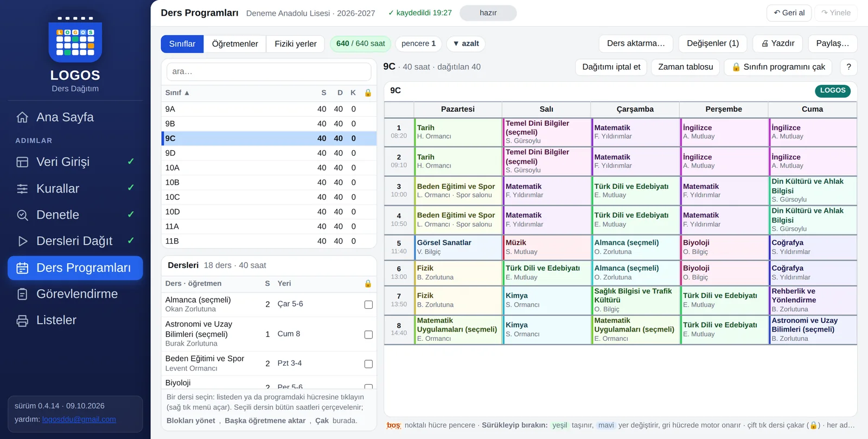Screen dimensions: 868x439
Task: Select Monday first period Tarih cell
Action: tap(458, 132)
